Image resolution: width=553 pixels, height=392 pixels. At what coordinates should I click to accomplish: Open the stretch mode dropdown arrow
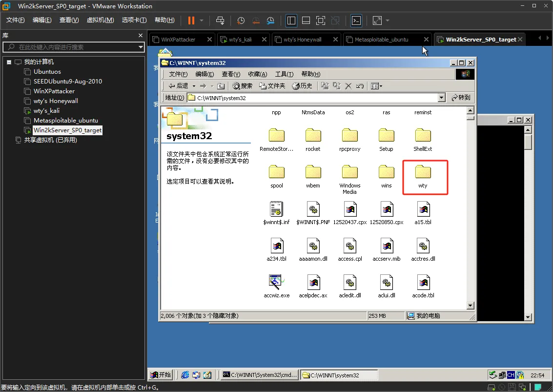pyautogui.click(x=388, y=21)
